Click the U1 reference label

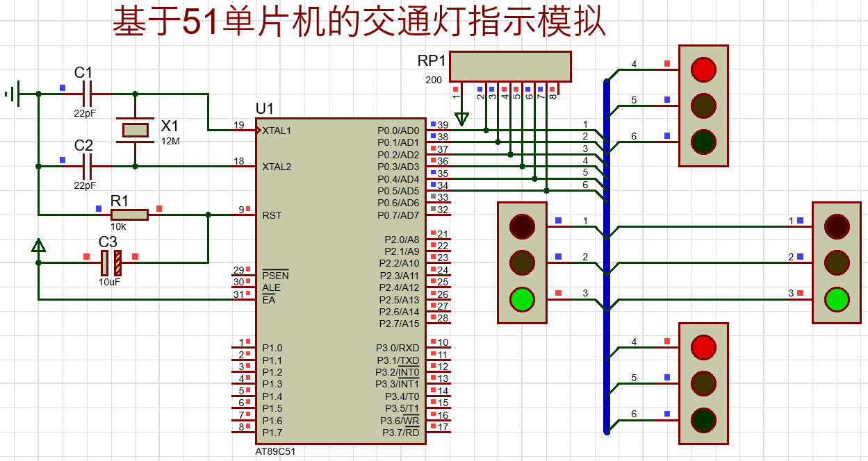point(265,109)
